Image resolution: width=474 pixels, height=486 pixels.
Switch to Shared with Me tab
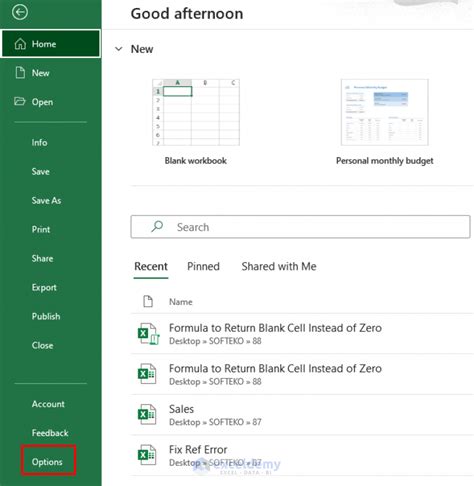coord(279,267)
